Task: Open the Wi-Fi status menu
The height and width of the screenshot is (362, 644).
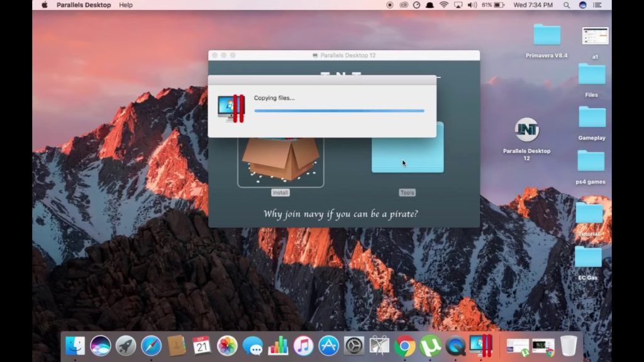Action: point(443,5)
